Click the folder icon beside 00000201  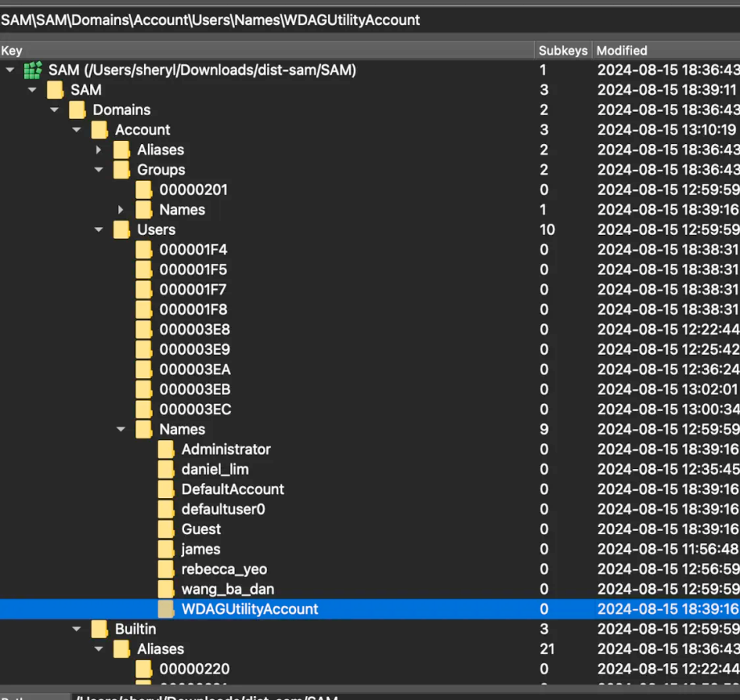[x=143, y=190]
